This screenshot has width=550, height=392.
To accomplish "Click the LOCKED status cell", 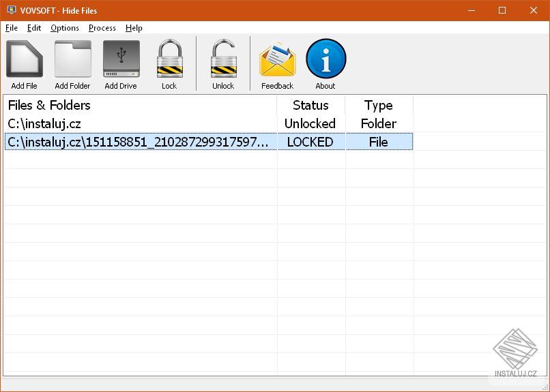I will tap(310, 142).
